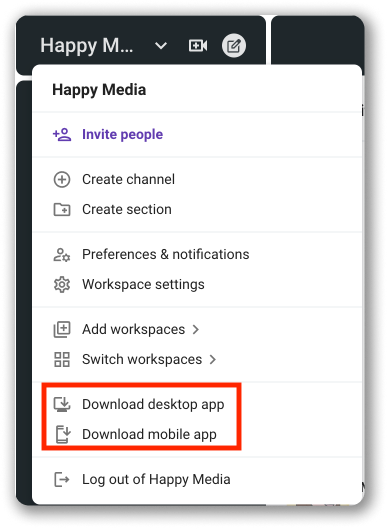The height and width of the screenshot is (529, 388).
Task: Expand the Add workspaces submenu arrow
Action: tap(196, 330)
